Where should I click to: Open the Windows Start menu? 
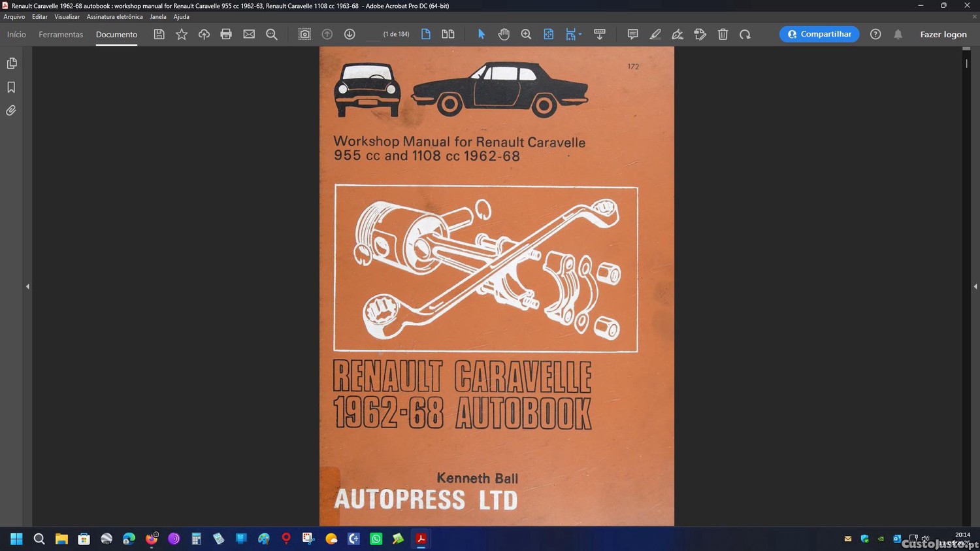pos(16,539)
